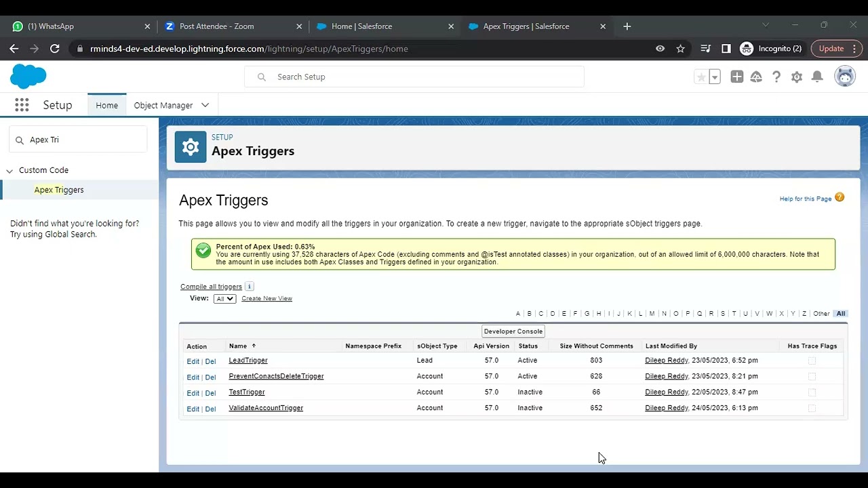Select the Other alphabet filter
This screenshot has height=488, width=868.
pyautogui.click(x=821, y=314)
